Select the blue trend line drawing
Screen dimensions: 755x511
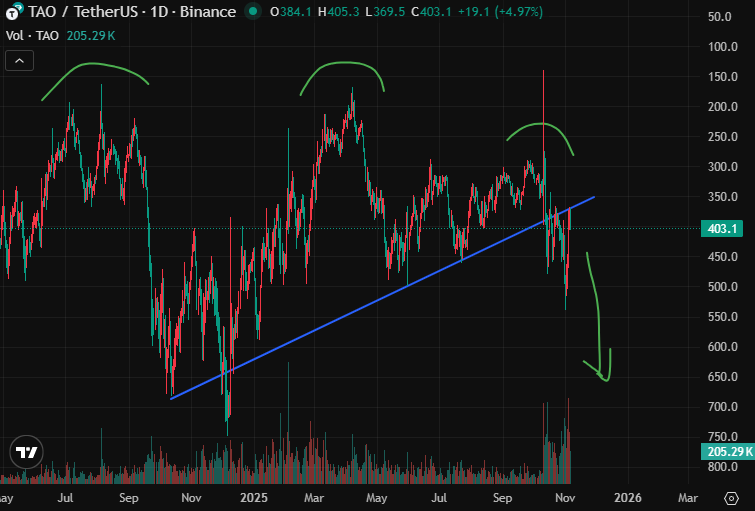click(x=383, y=298)
